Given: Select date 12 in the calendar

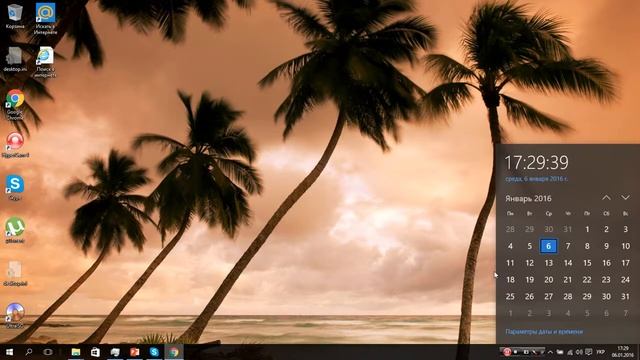Looking at the screenshot, I should click(529, 263).
